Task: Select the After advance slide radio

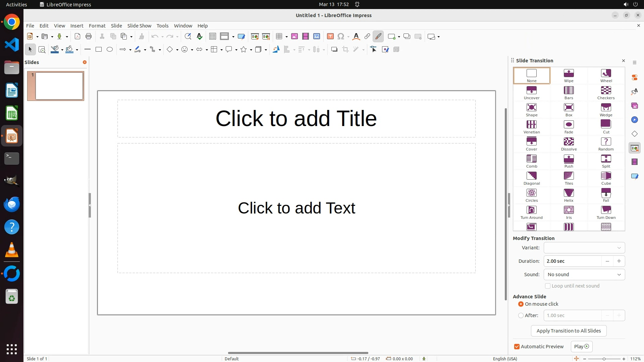Action: pos(521,315)
